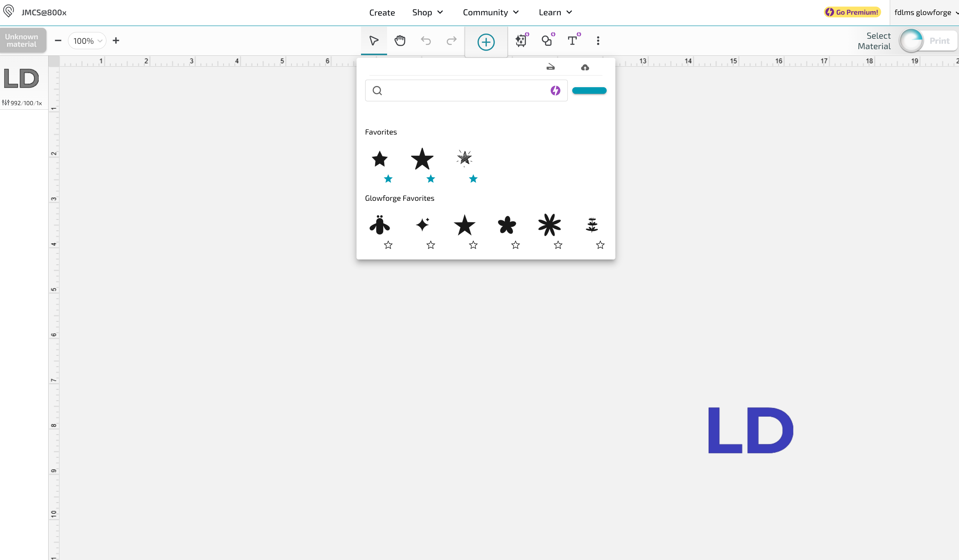Open the Create menu item
This screenshot has width=959, height=560.
[x=382, y=12]
